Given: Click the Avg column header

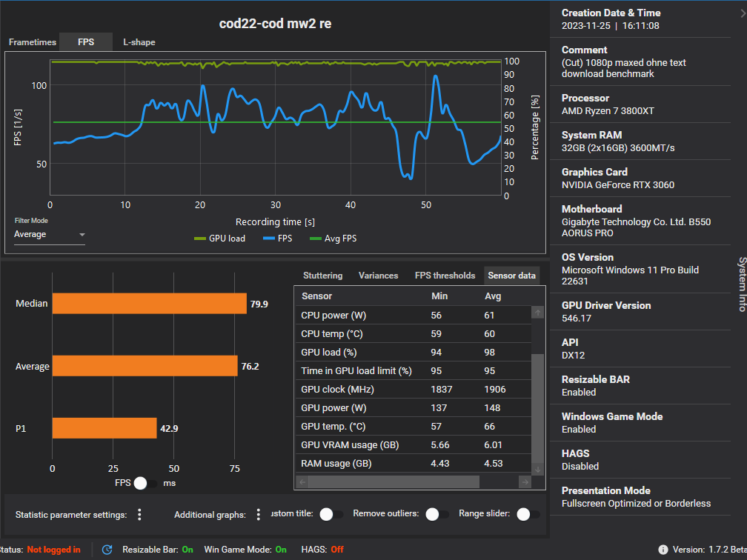Looking at the screenshot, I should 493,296.
